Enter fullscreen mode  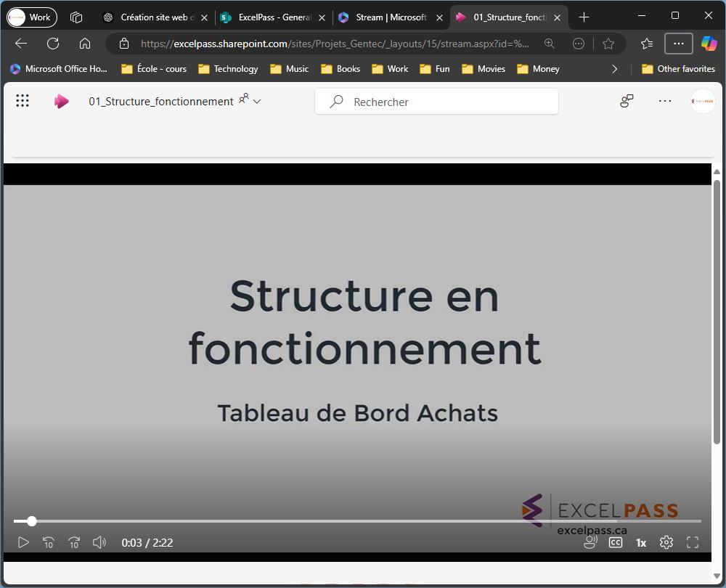(x=693, y=542)
